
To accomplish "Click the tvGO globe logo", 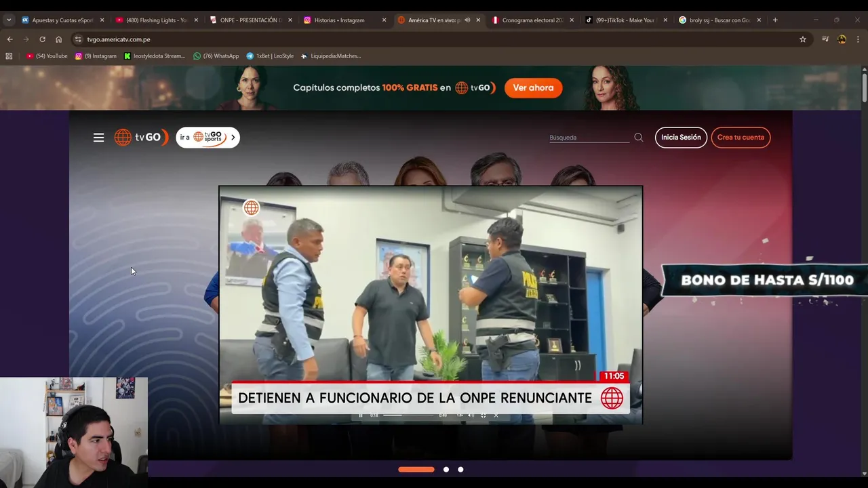I will click(141, 138).
